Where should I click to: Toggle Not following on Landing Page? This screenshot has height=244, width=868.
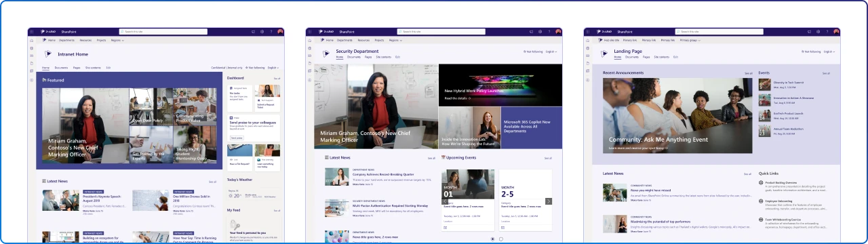point(811,52)
